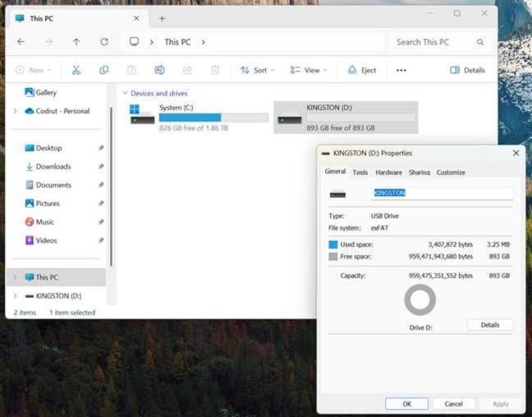This screenshot has width=532, height=417.
Task: Open Videos in the sidebar
Action: pyautogui.click(x=41, y=240)
